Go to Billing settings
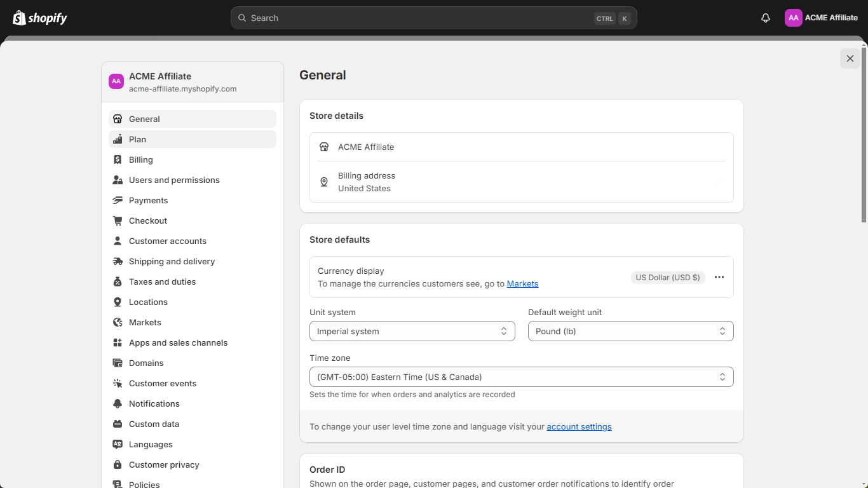The width and height of the screenshot is (868, 488). [193, 159]
